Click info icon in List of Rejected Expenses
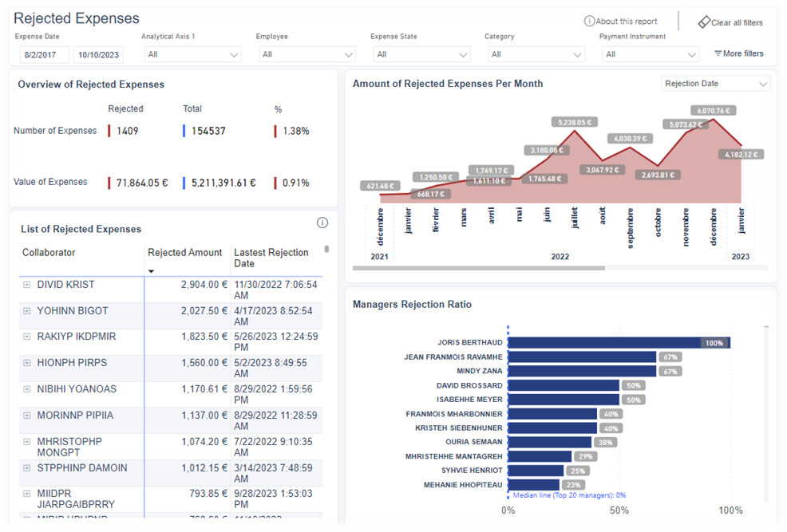The image size is (787, 532). point(322,223)
